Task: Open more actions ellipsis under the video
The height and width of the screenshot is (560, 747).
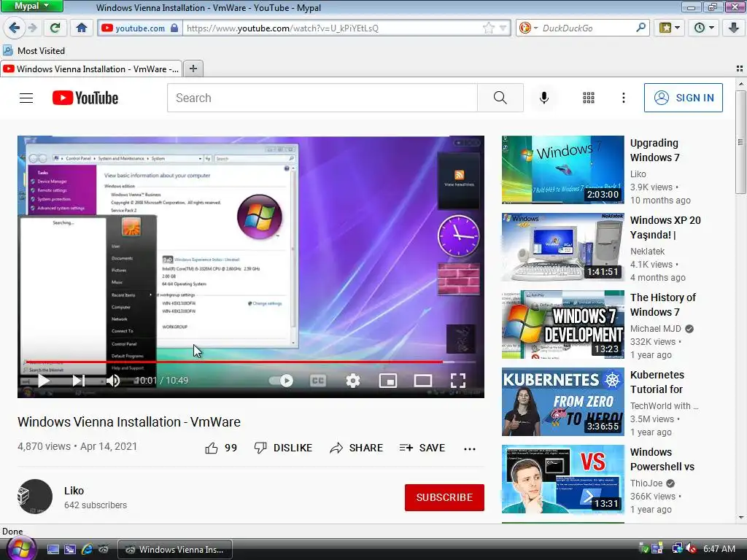Action: click(470, 448)
